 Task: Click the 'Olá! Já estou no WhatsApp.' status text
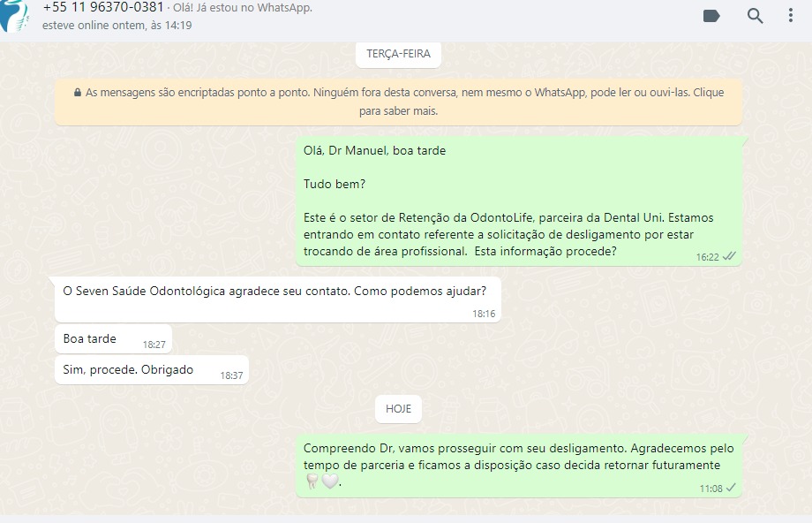click(243, 8)
